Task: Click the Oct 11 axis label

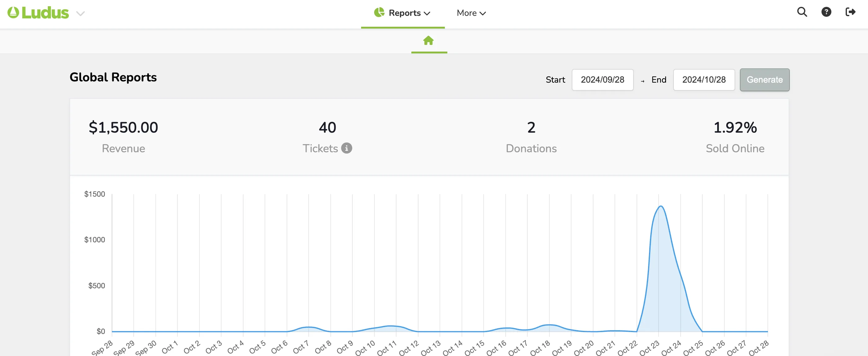Action: (387, 348)
